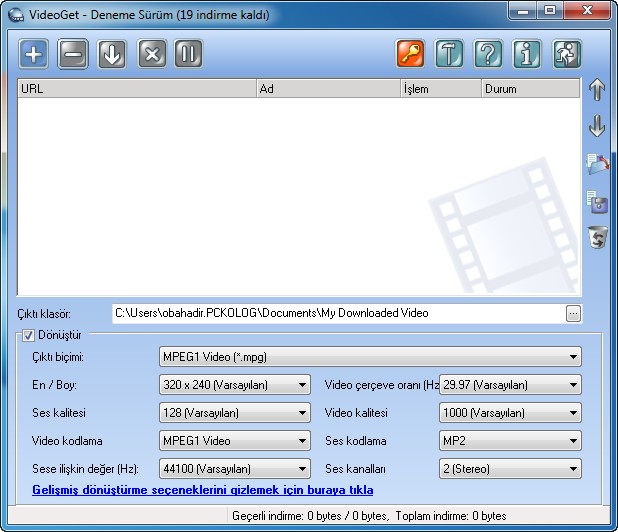This screenshot has width=618, height=532.
Task: Click the import list icon with red arrow
Action: click(x=598, y=164)
